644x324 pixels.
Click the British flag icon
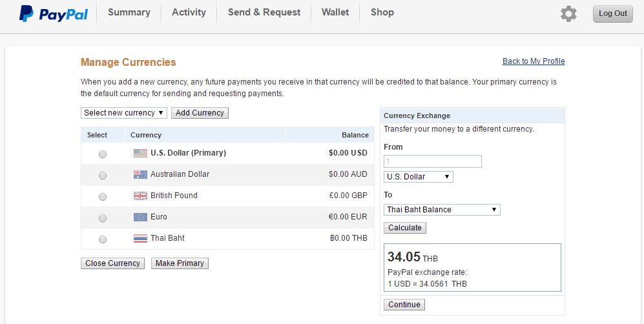pos(140,196)
